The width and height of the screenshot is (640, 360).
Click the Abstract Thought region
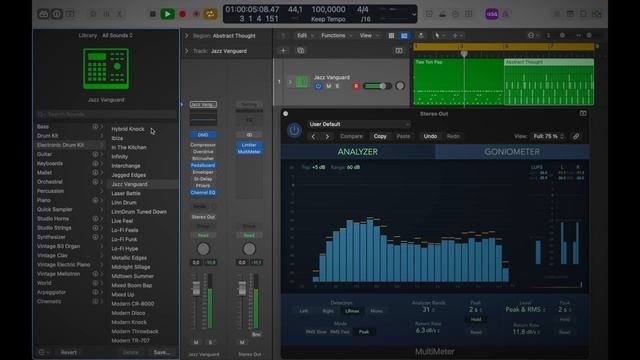pyautogui.click(x=549, y=82)
